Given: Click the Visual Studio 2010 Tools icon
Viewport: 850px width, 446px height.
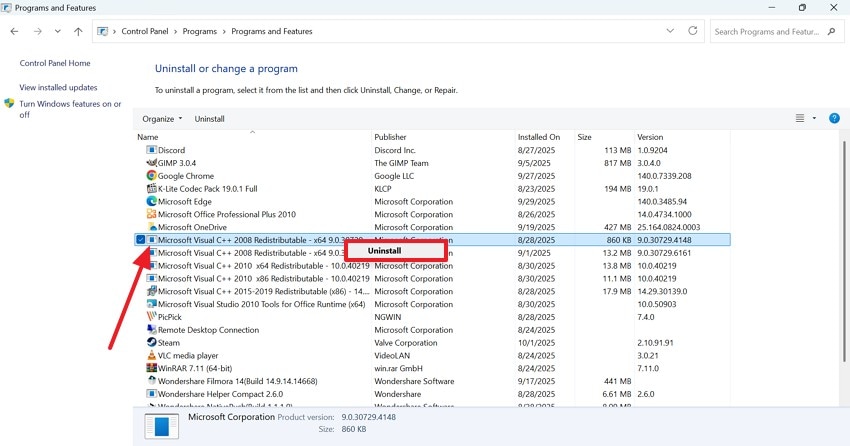Looking at the screenshot, I should click(x=152, y=304).
